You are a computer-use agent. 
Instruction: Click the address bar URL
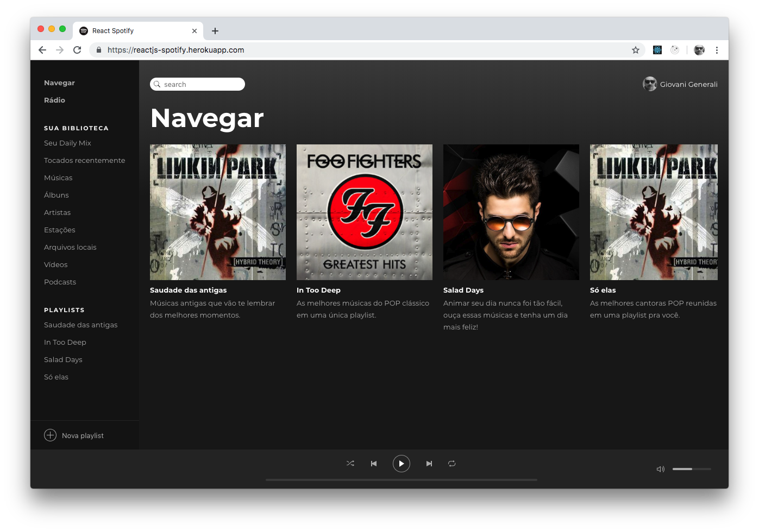click(175, 50)
